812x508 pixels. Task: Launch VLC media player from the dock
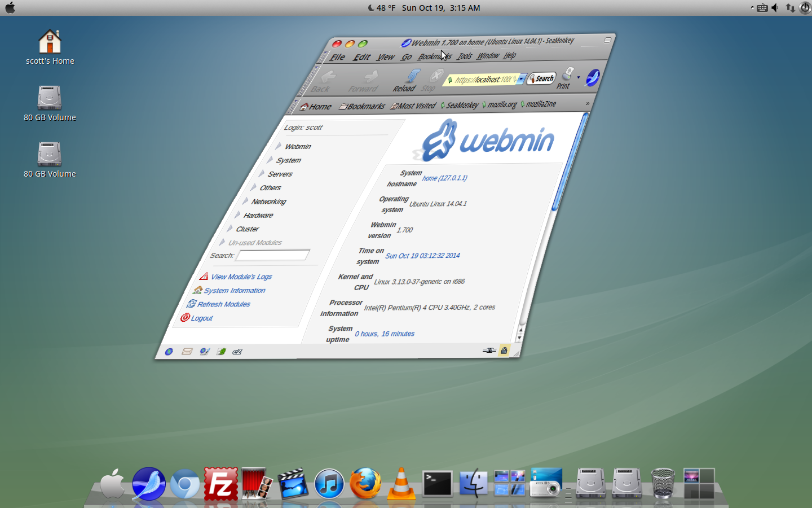(401, 484)
